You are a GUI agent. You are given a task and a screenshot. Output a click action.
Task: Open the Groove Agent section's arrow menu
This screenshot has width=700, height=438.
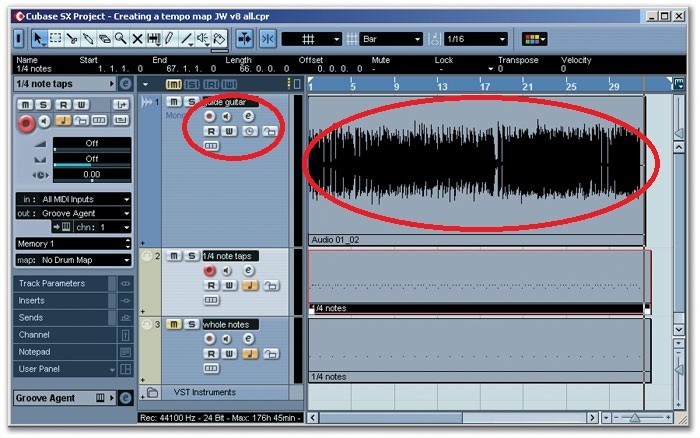[x=112, y=398]
